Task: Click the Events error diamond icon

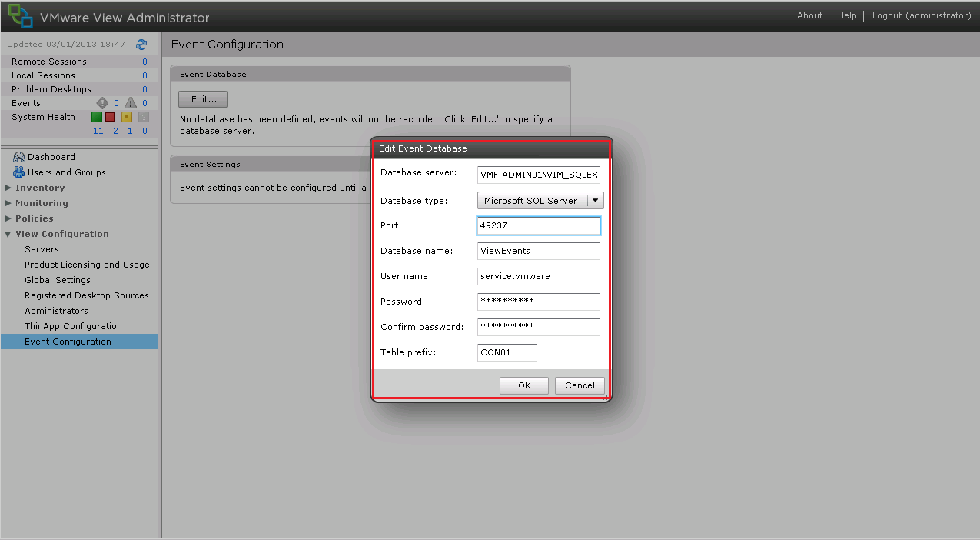Action: tap(102, 102)
